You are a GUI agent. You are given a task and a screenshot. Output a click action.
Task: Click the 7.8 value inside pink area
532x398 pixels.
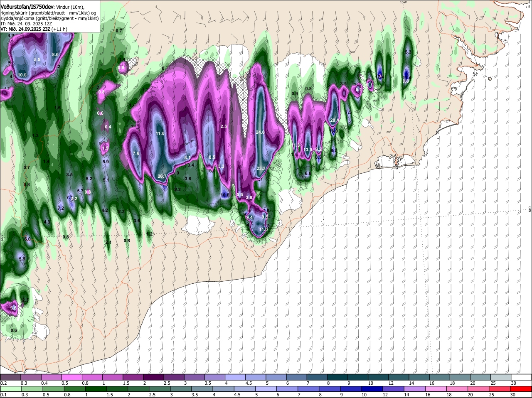click(136, 153)
